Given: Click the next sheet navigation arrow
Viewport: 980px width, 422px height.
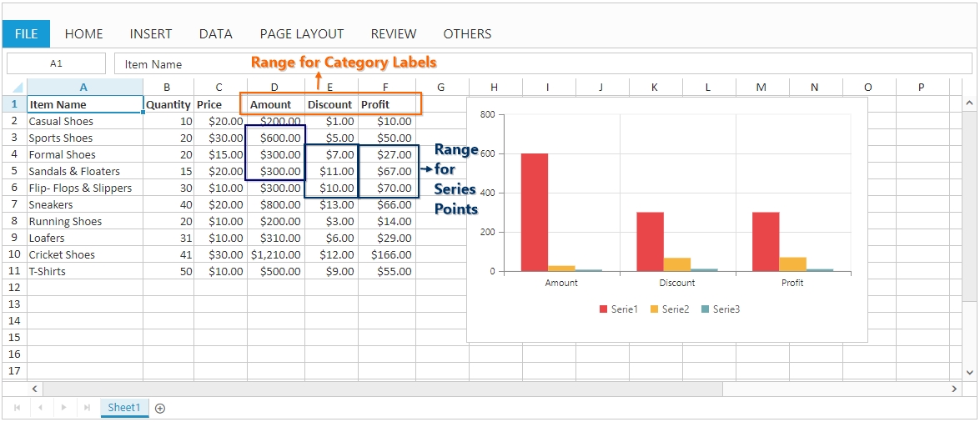Looking at the screenshot, I should pyautogui.click(x=63, y=408).
